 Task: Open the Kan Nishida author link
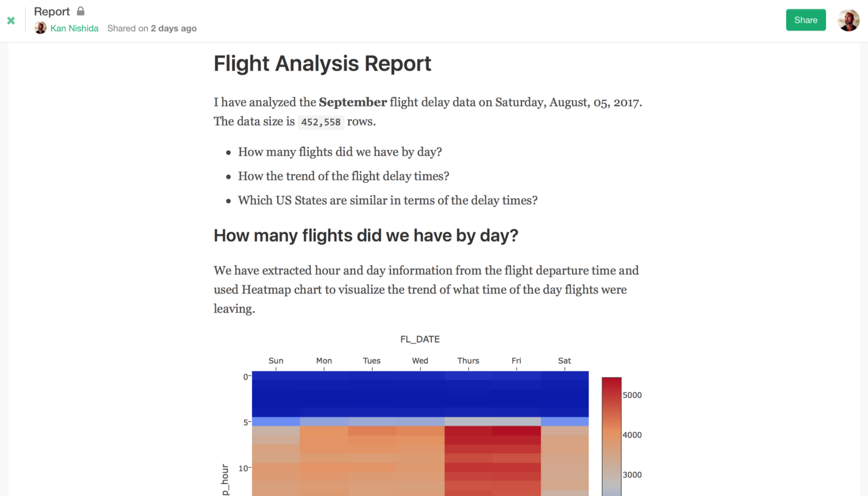coord(74,28)
